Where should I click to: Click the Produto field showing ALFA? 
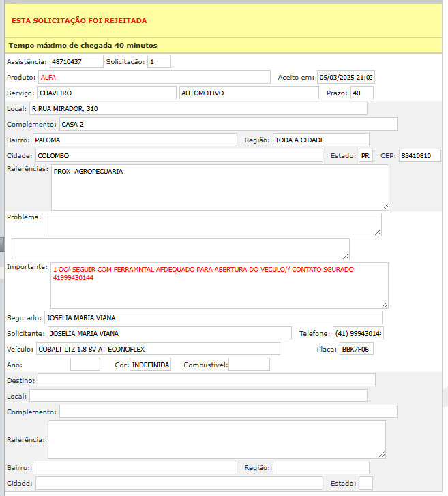point(154,77)
